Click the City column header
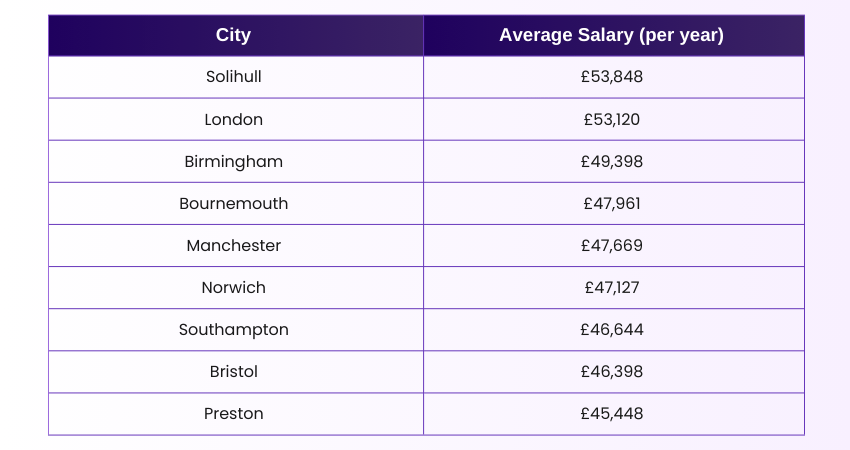The width and height of the screenshot is (850, 450). 234,36
